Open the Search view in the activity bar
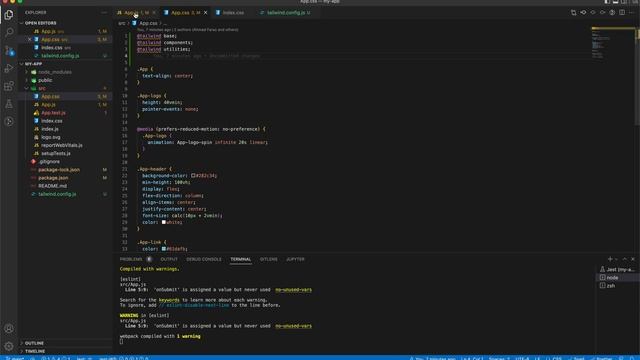 pyautogui.click(x=9, y=32)
